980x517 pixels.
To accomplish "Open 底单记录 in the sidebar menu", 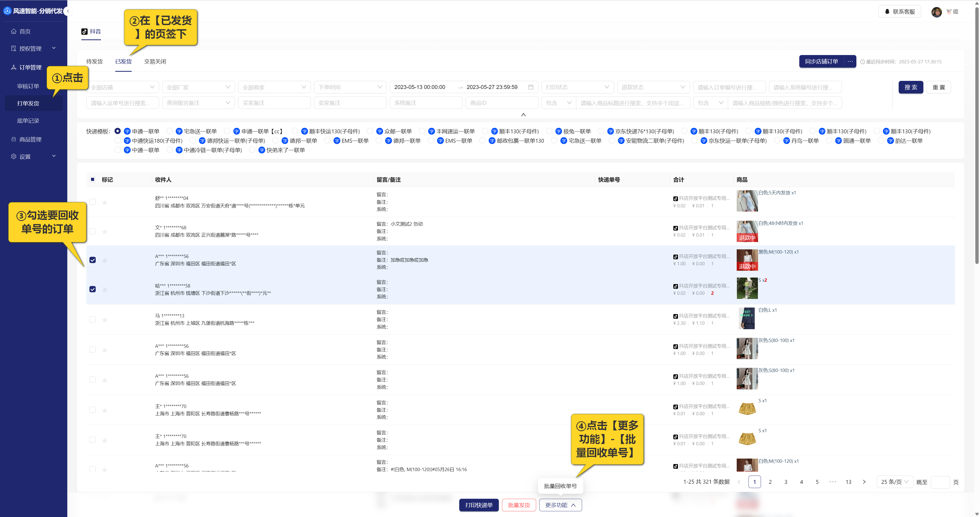I will pyautogui.click(x=28, y=121).
